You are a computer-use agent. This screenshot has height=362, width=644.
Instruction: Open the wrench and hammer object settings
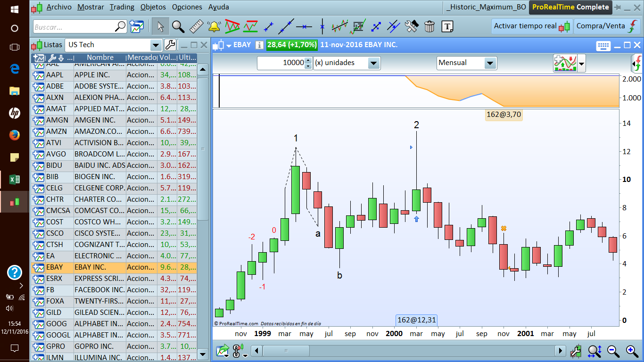pos(412,26)
